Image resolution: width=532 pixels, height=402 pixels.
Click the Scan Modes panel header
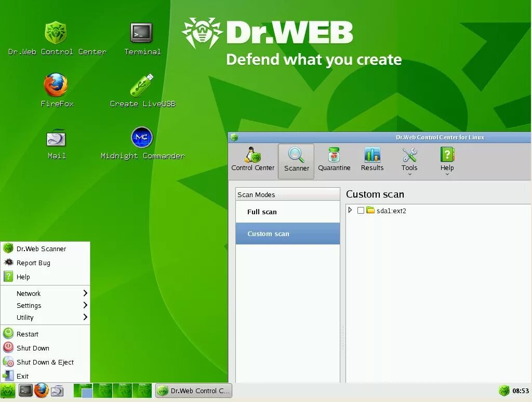(288, 194)
